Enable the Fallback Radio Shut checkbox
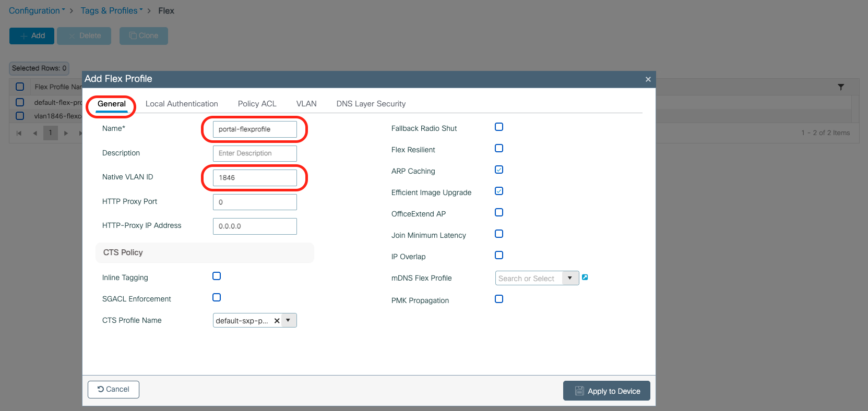Viewport: 868px width, 411px height. (x=499, y=127)
